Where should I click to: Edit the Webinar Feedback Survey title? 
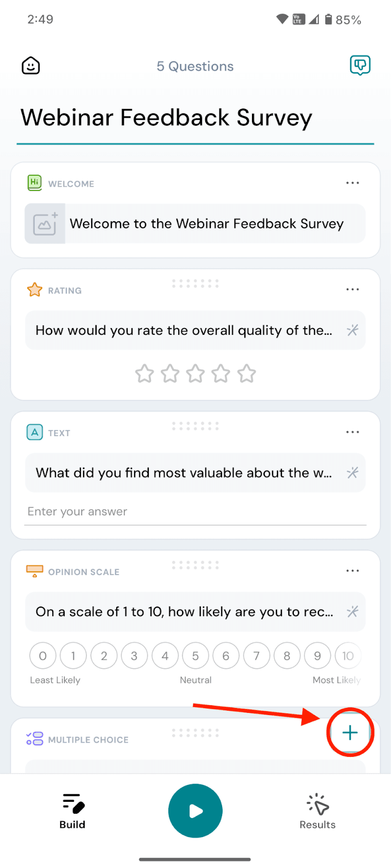(166, 118)
